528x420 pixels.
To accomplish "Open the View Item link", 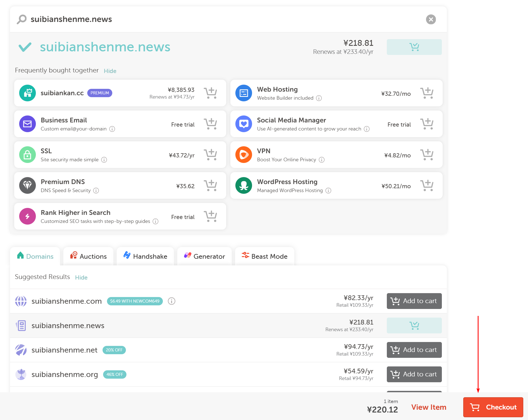I will [x=429, y=407].
